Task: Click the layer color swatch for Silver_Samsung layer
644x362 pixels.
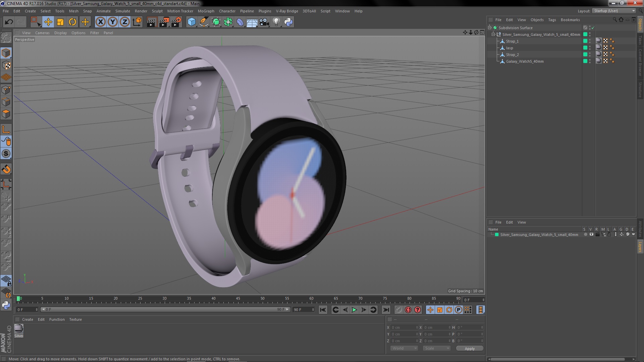Action: tap(497, 235)
